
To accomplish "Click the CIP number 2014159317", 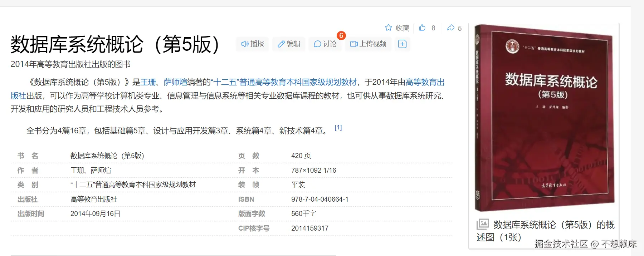I will tap(309, 228).
